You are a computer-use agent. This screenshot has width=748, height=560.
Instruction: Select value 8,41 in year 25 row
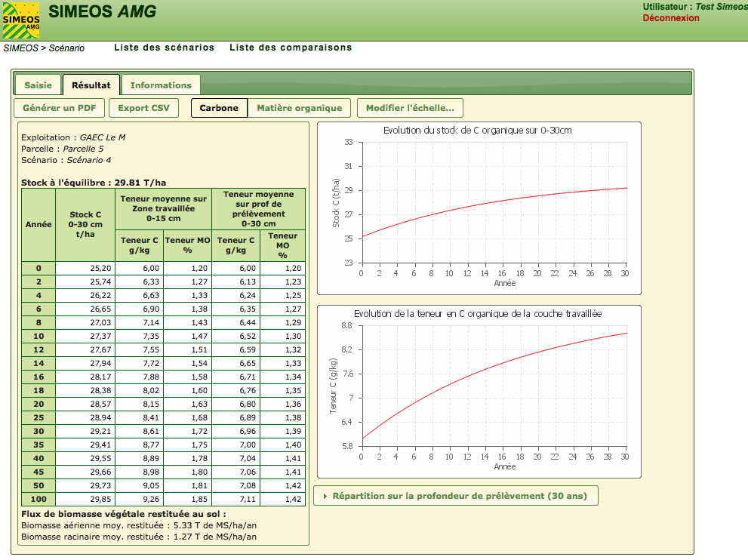(140, 417)
